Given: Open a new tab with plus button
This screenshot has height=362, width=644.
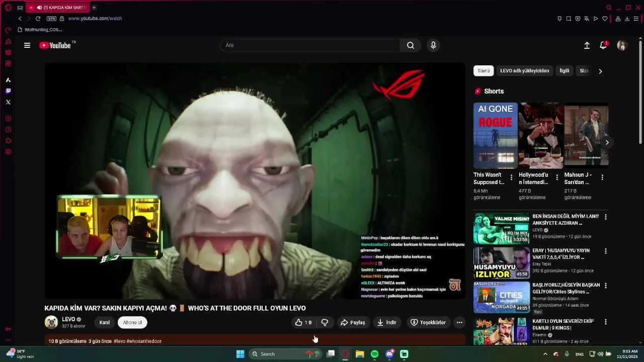Looking at the screenshot, I should [x=94, y=8].
